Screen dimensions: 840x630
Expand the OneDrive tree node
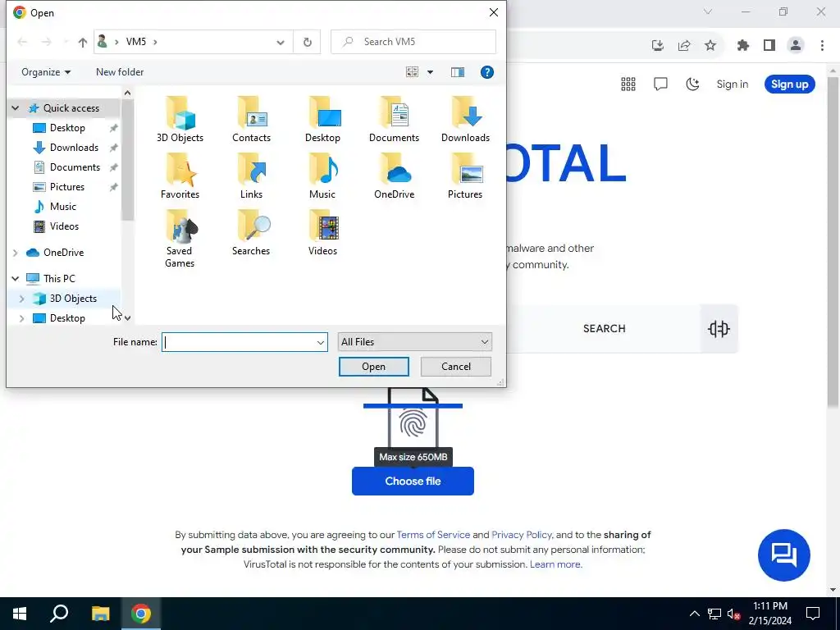point(16,253)
